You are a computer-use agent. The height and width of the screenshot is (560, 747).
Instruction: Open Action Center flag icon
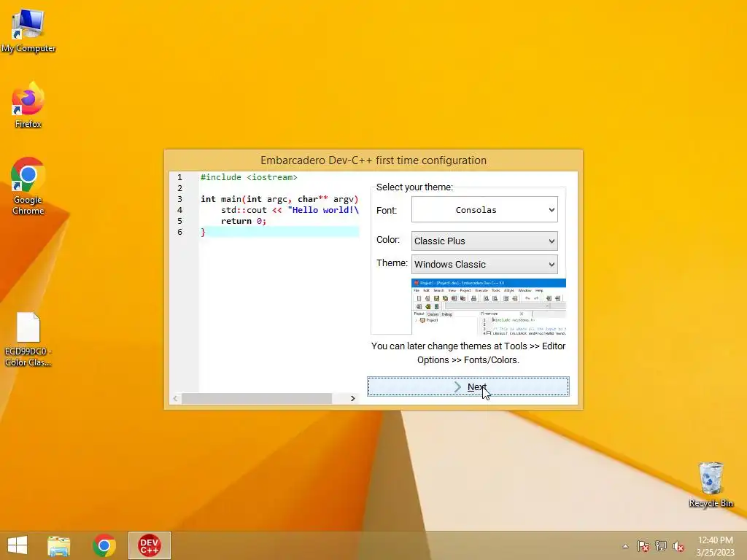point(643,546)
